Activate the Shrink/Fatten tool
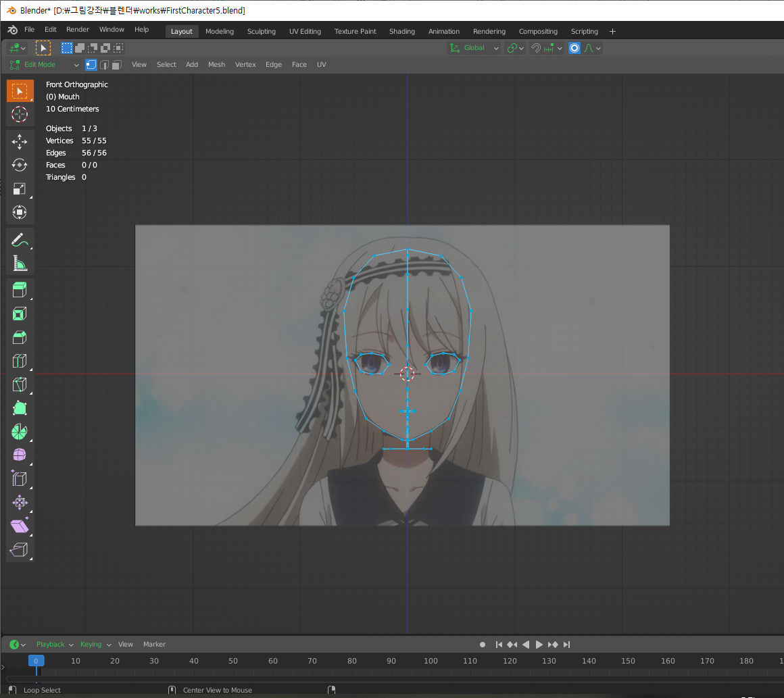784x698 pixels. [x=20, y=502]
